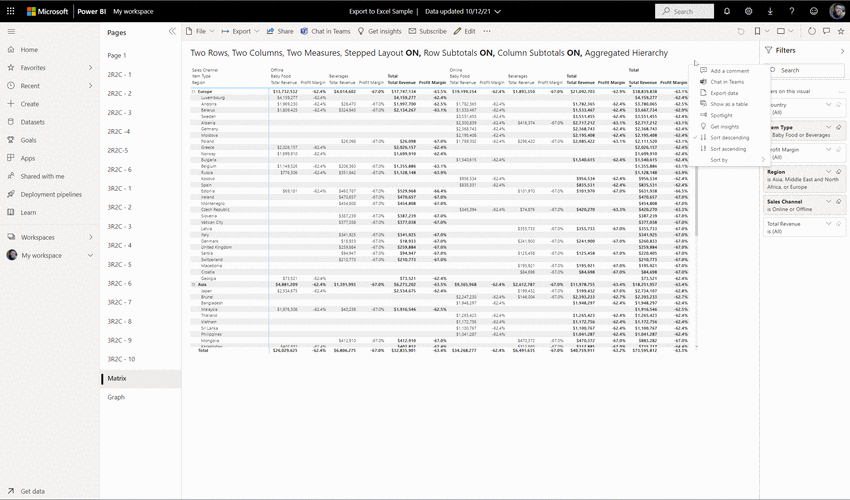The image size is (850, 500).
Task: Select Add a comment menu item
Action: [729, 70]
